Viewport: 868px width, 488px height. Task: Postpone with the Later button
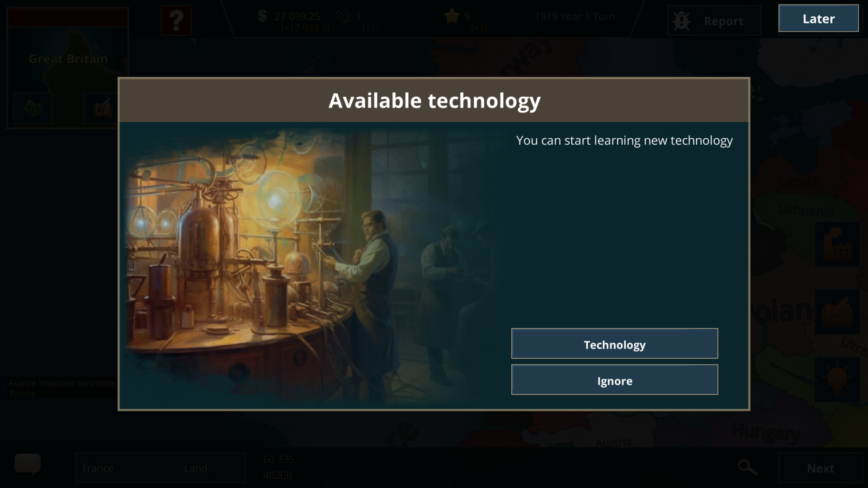(x=818, y=19)
